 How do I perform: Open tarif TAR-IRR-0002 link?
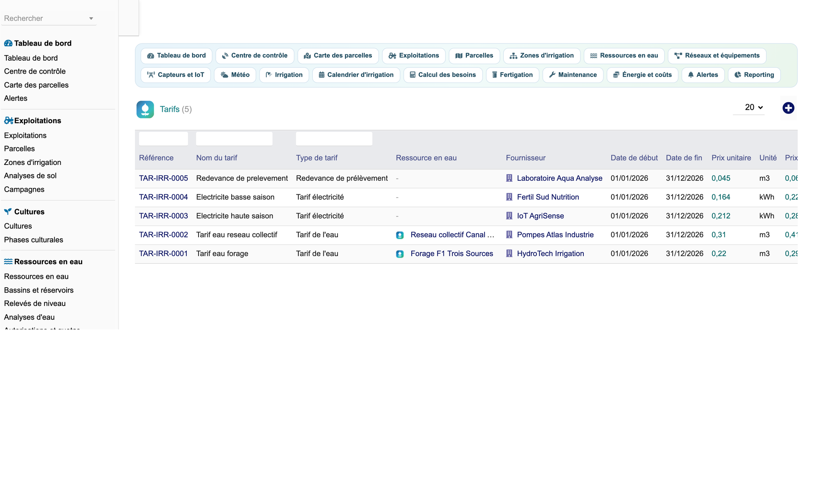click(x=163, y=235)
